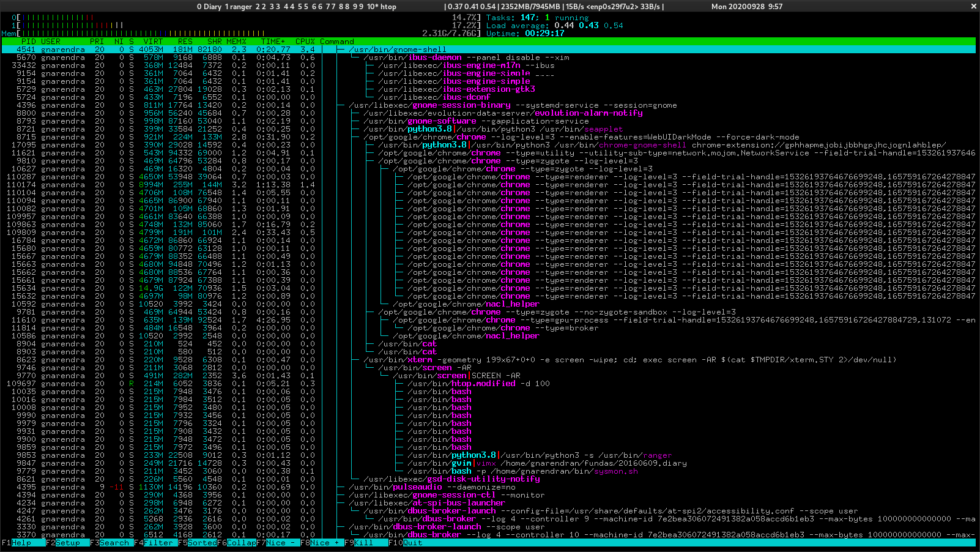Select the gvim 20160609.diary process row
The image size is (980, 552).
point(488,463)
